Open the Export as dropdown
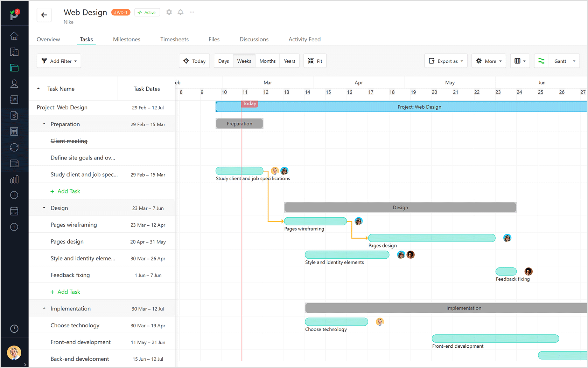 click(x=446, y=61)
